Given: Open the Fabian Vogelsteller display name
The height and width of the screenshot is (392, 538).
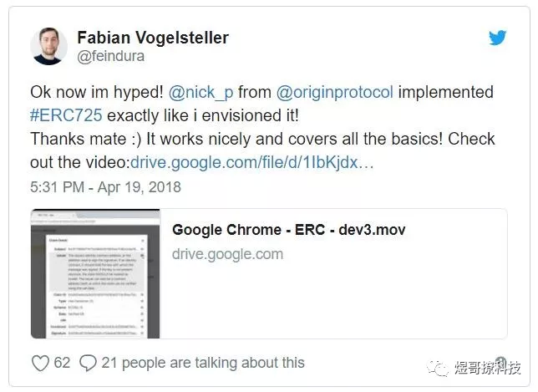Looking at the screenshot, I should point(153,38).
